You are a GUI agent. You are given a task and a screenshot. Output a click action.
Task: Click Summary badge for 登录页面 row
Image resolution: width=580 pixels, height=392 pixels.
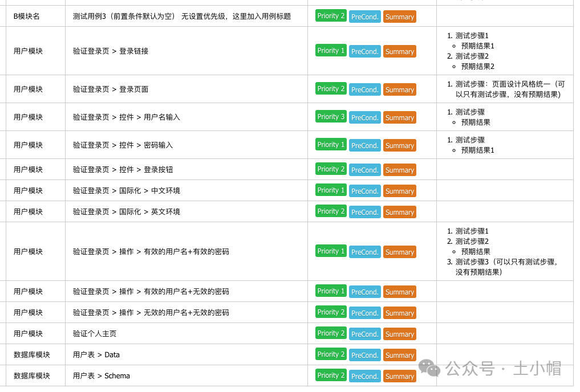click(x=399, y=89)
